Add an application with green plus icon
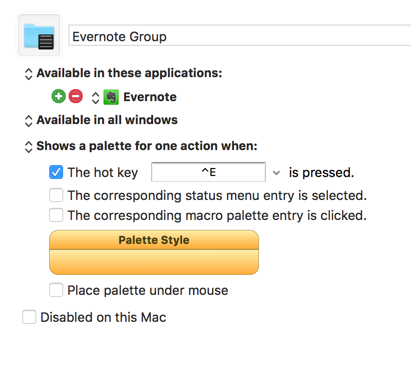The height and width of the screenshot is (381, 411). pos(58,97)
